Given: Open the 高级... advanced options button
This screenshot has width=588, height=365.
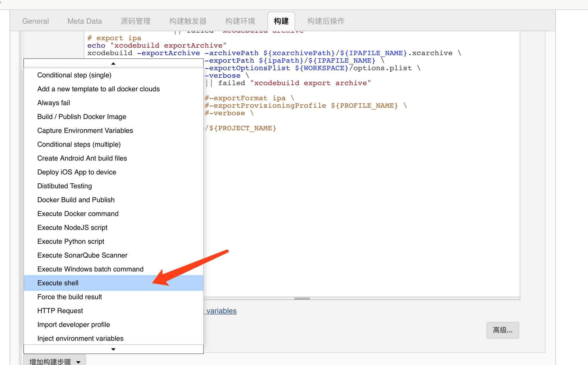Looking at the screenshot, I should (x=503, y=330).
